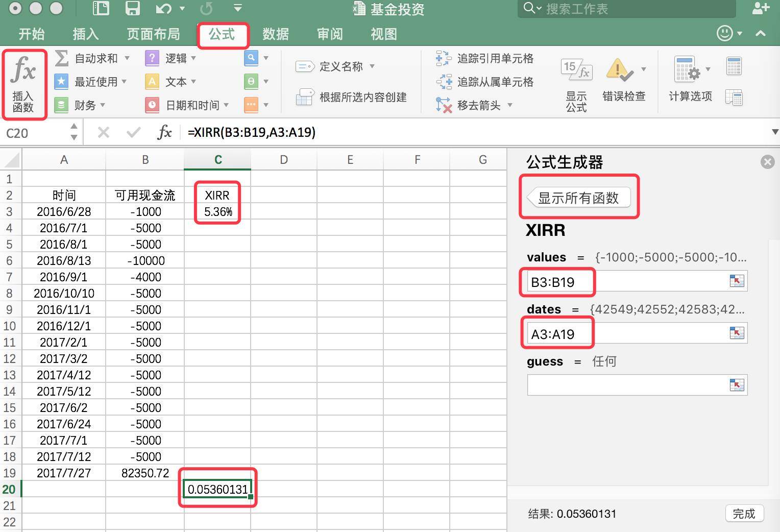Expand the formula bar chevron
780x532 pixels.
[775, 132]
